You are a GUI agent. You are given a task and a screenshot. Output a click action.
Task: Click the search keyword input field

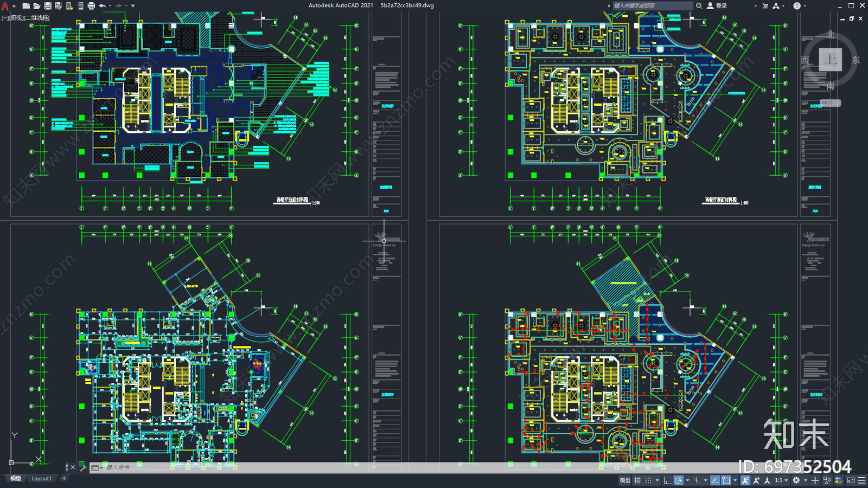pos(652,5)
